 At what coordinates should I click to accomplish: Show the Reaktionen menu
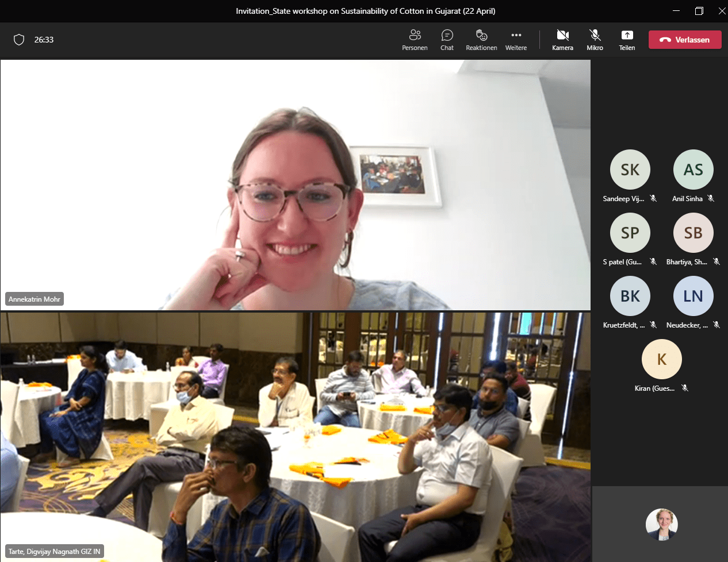(481, 40)
